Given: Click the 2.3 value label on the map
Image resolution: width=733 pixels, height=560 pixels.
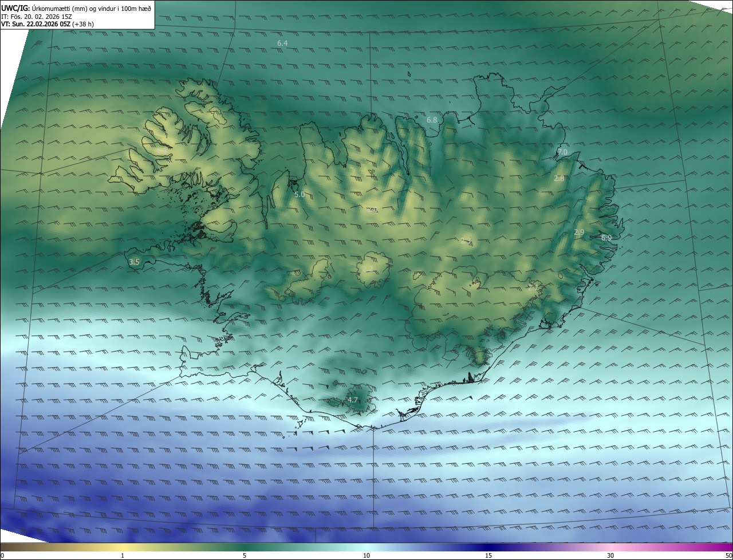Looking at the screenshot, I should (x=466, y=241).
